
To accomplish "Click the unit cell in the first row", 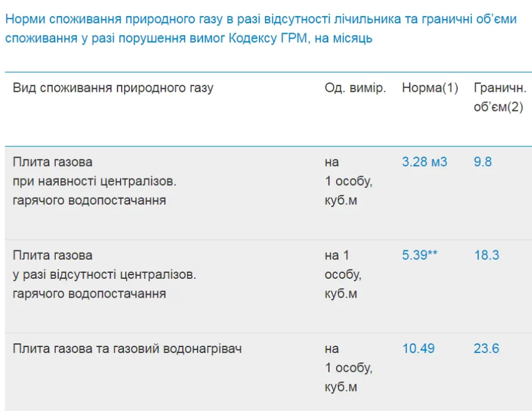I will 349,181.
